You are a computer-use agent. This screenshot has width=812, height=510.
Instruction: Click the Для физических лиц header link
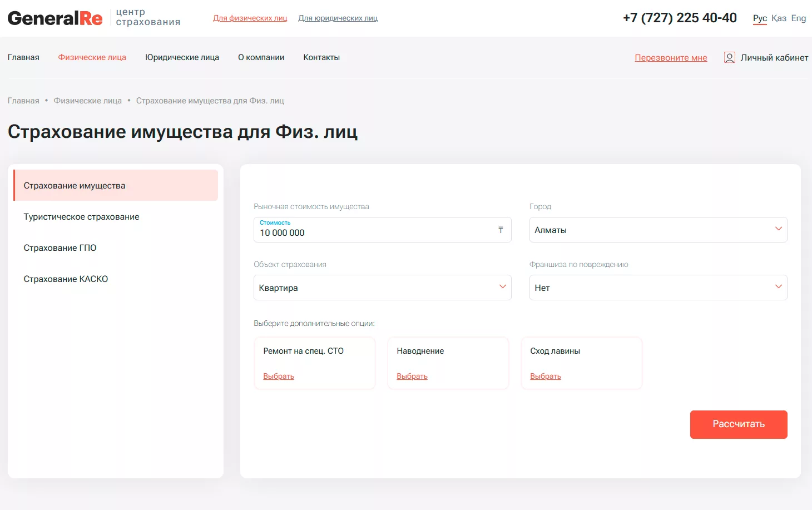250,18
